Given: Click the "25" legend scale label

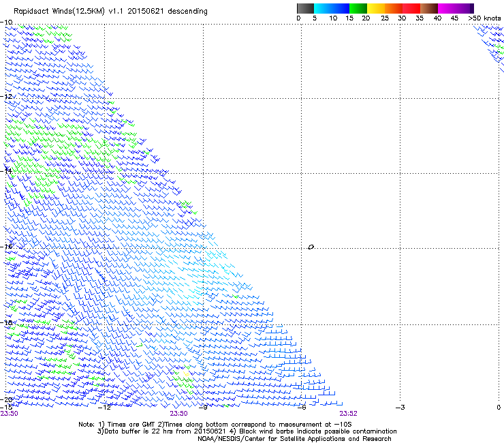Looking at the screenshot, I should point(385,18).
